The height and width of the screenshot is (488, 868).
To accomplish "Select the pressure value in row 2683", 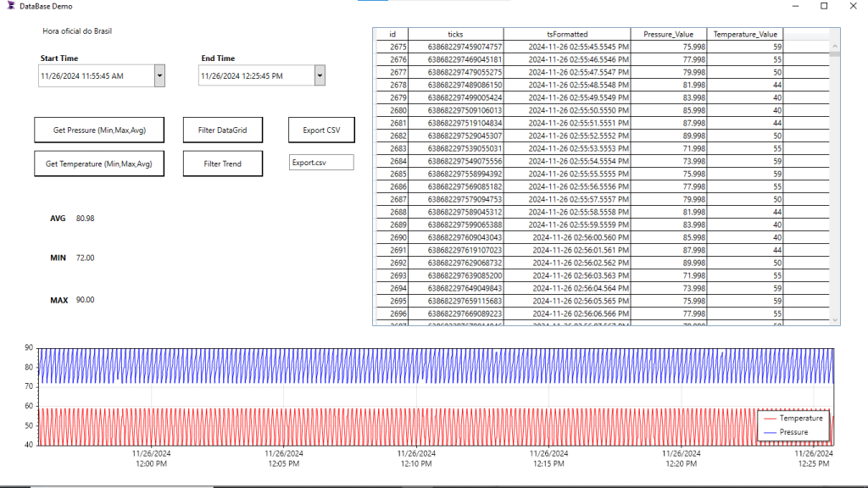I will point(669,149).
